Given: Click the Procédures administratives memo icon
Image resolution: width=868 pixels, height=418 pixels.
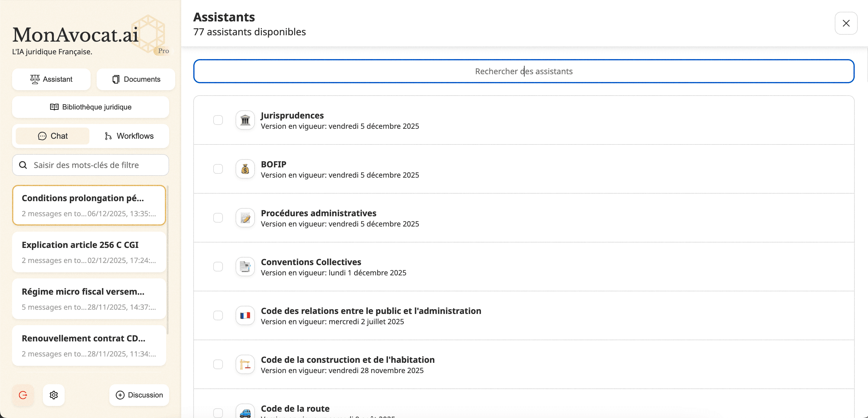Looking at the screenshot, I should tap(245, 218).
